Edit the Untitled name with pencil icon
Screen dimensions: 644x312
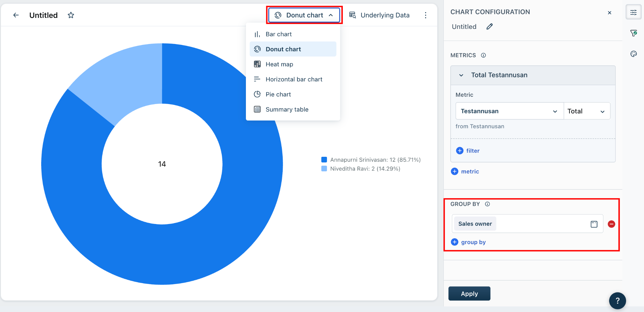[x=490, y=26]
